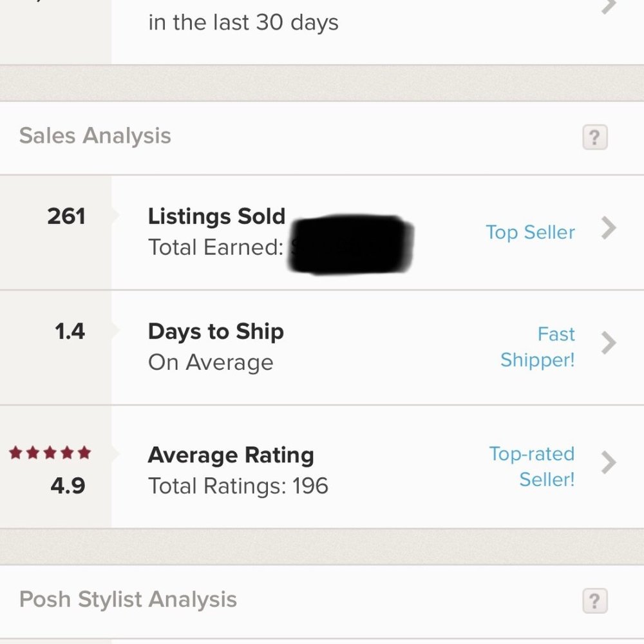Click the 261 listings count
Screen dimensions: 644x644
point(66,216)
